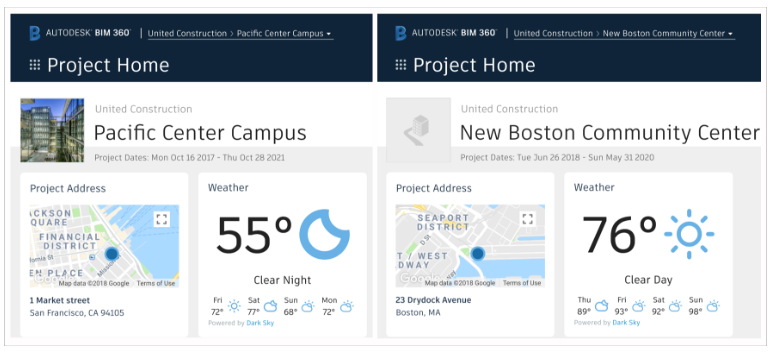
Task: Click New Boston placeholder building thumbnail
Action: (418, 130)
